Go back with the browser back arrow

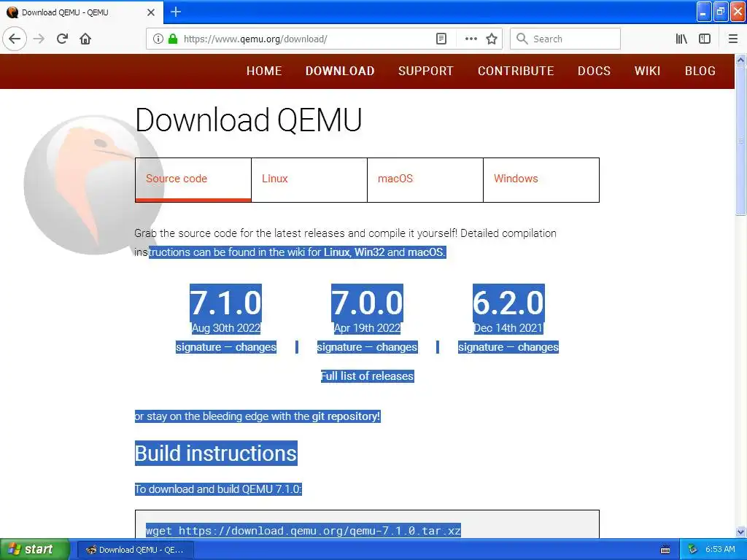click(15, 39)
